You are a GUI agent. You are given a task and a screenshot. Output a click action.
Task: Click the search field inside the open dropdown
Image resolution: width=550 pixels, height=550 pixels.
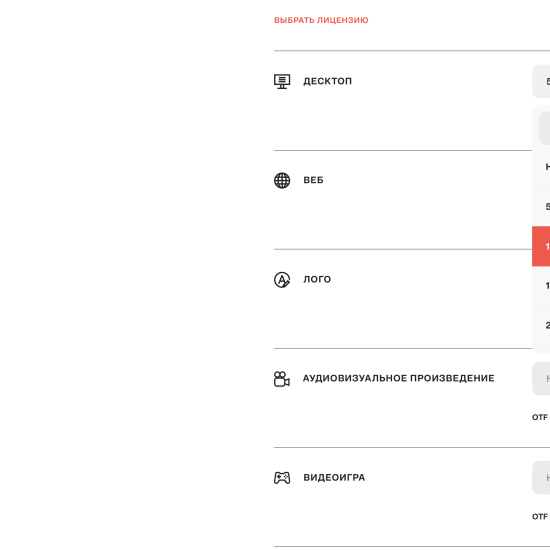tap(545, 128)
